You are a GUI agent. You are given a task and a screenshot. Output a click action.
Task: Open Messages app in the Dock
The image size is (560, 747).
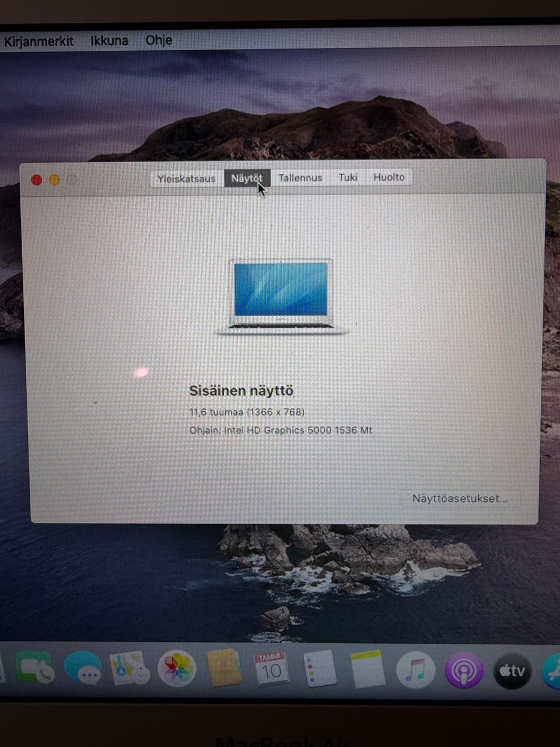[83, 669]
